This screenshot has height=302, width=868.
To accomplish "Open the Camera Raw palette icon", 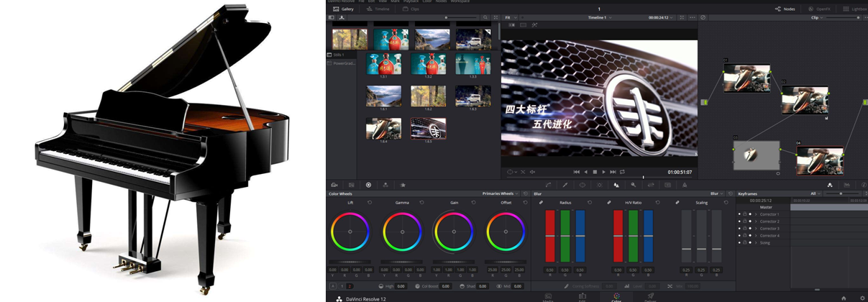I will [x=334, y=185].
